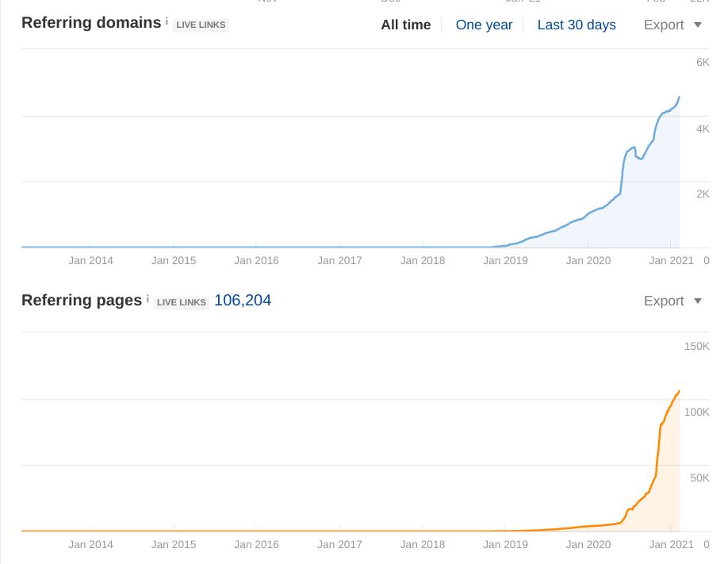Click Jan 2021 label on Referring pages chart
The image size is (728, 564).
671,544
